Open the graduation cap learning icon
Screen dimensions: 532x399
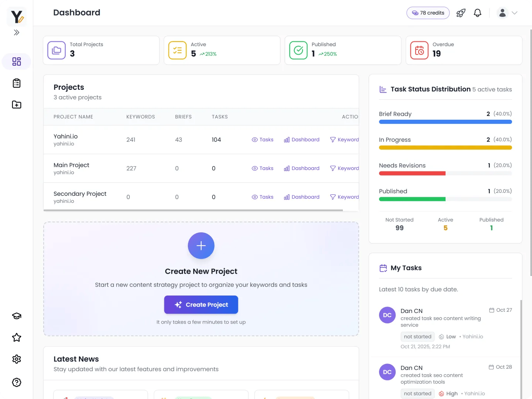tap(16, 316)
